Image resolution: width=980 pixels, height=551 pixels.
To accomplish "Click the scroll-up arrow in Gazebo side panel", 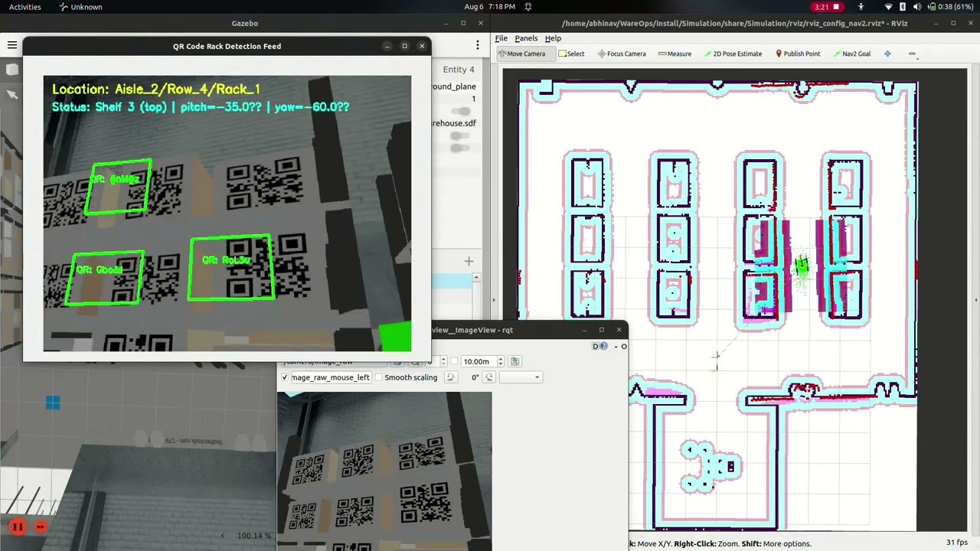I will (477, 277).
